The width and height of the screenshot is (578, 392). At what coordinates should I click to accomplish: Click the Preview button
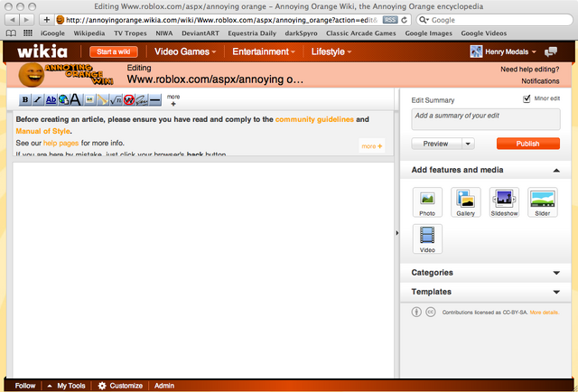pos(436,144)
